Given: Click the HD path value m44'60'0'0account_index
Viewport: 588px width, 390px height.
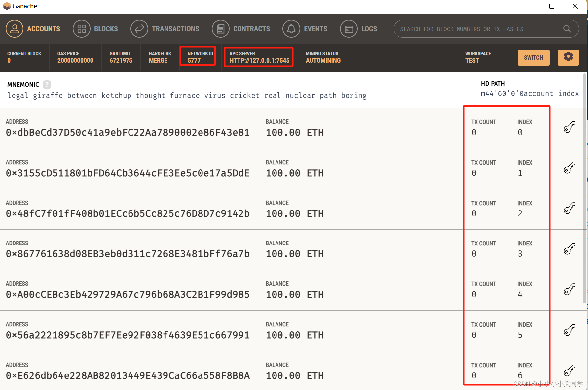Looking at the screenshot, I should pos(530,94).
